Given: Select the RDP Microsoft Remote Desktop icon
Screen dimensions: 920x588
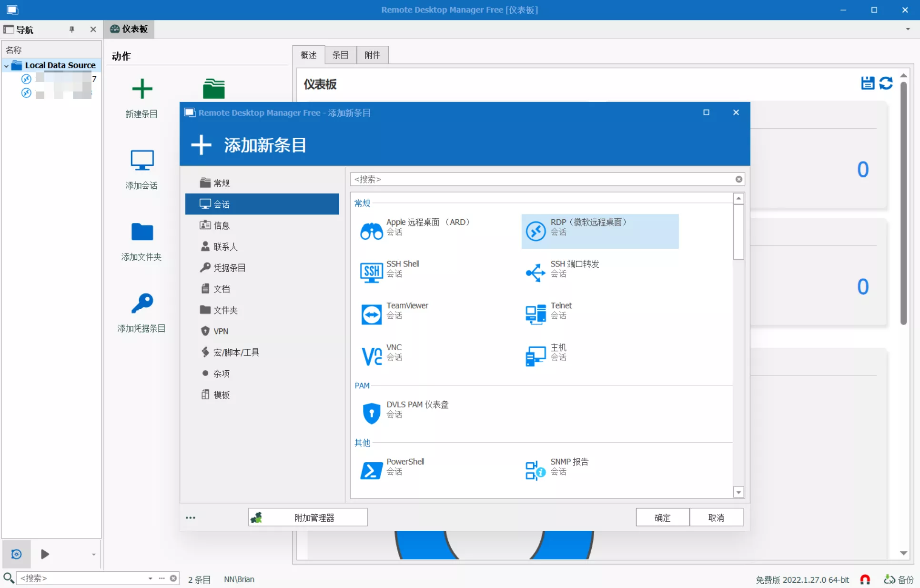Looking at the screenshot, I should coord(536,231).
